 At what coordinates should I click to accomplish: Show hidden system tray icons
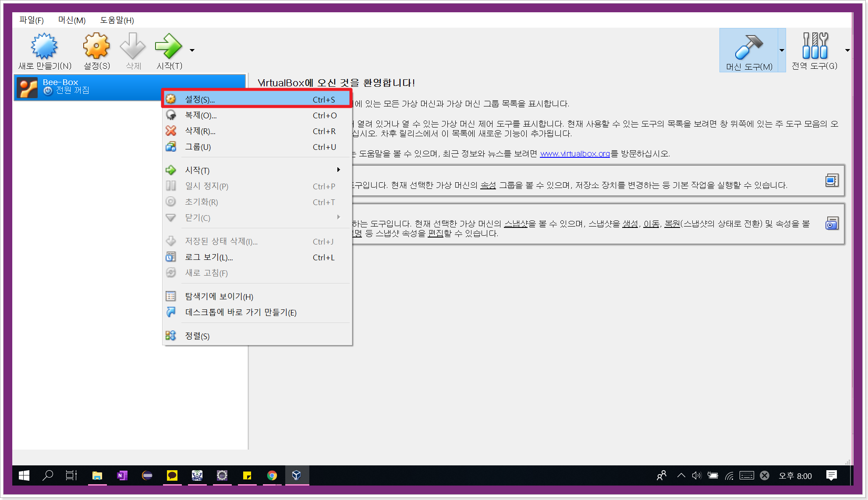[681, 475]
